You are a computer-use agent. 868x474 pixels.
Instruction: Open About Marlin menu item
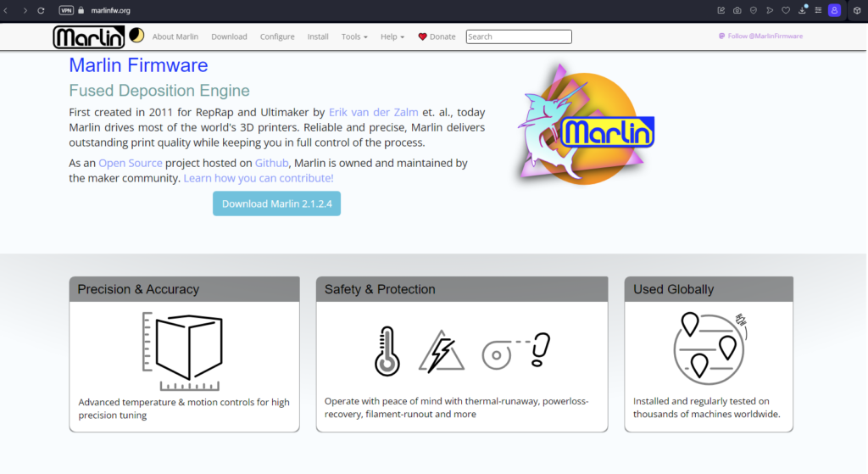point(175,36)
